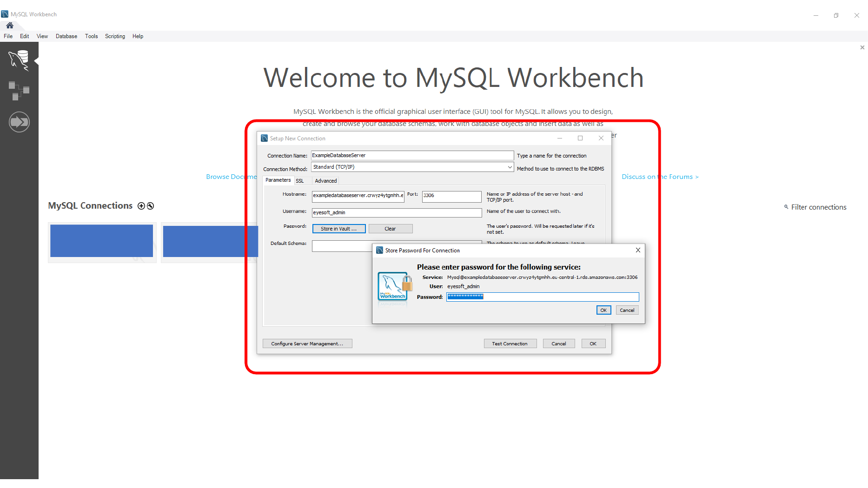The width and height of the screenshot is (868, 488).
Task: Cancel the Setup New Connection dialog
Action: click(559, 343)
